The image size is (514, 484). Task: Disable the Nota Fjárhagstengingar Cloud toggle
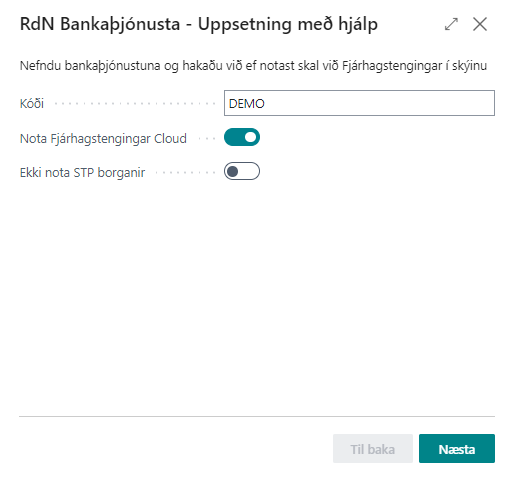pyautogui.click(x=242, y=137)
